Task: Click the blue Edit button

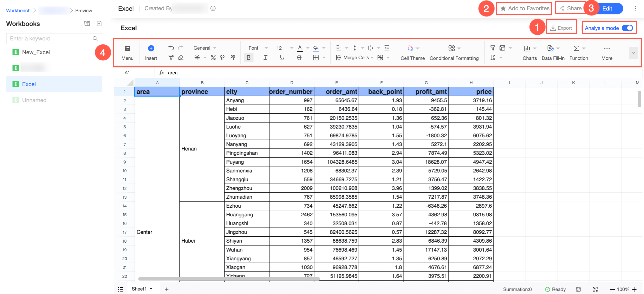Action: [608, 8]
